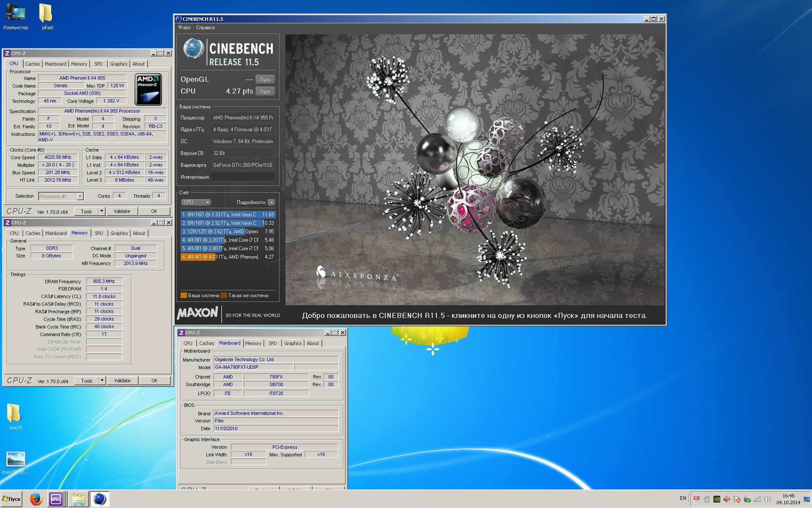The height and width of the screenshot is (508, 812).
Task: Click the Cinebench Release 11.5 globe logo
Action: pos(193,49)
